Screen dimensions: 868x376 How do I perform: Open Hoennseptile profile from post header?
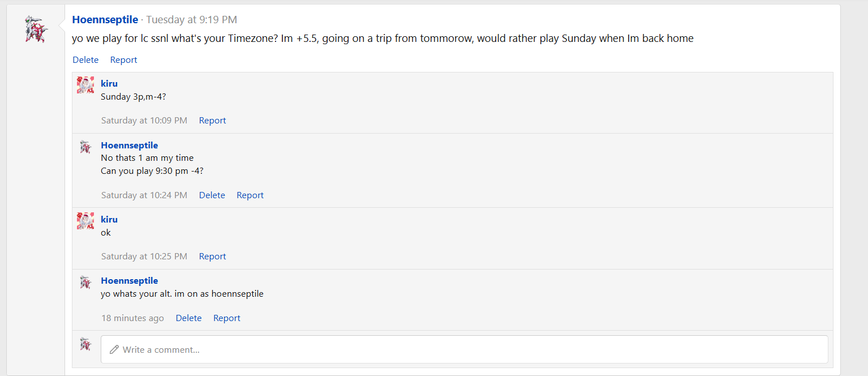pos(105,20)
